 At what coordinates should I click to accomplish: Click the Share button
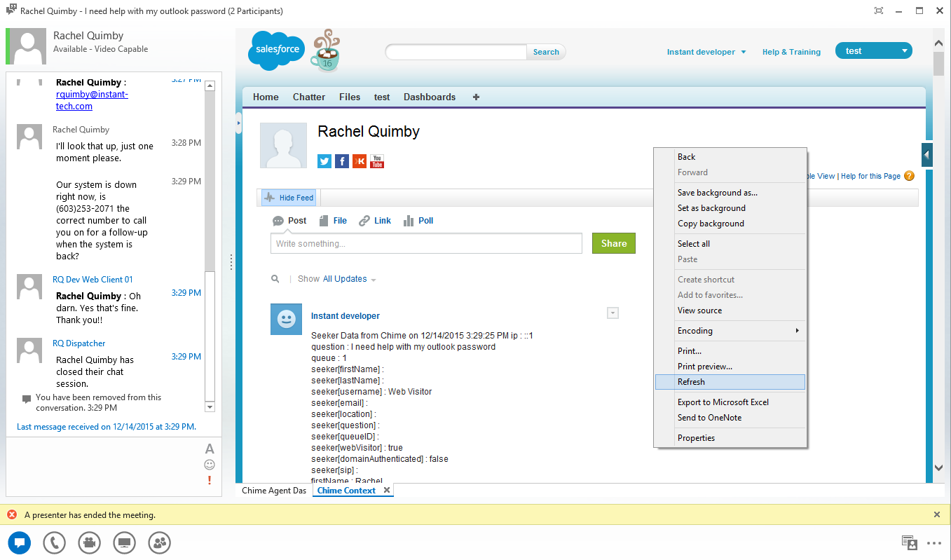point(614,243)
